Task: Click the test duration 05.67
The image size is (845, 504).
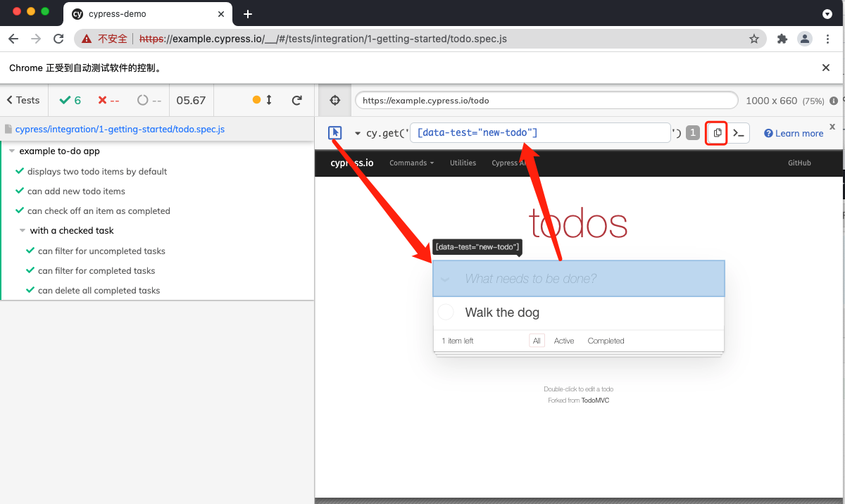Action: click(191, 101)
